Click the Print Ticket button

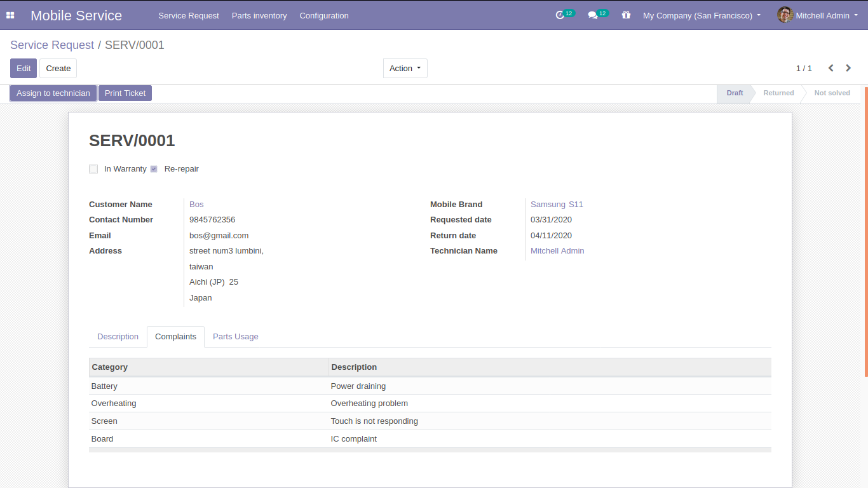click(x=125, y=93)
